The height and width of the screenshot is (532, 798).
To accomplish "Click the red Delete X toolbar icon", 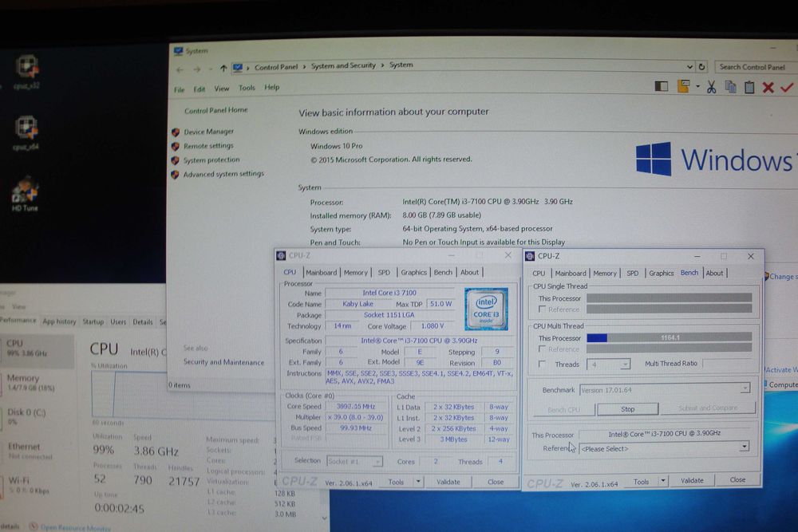I will (x=768, y=88).
